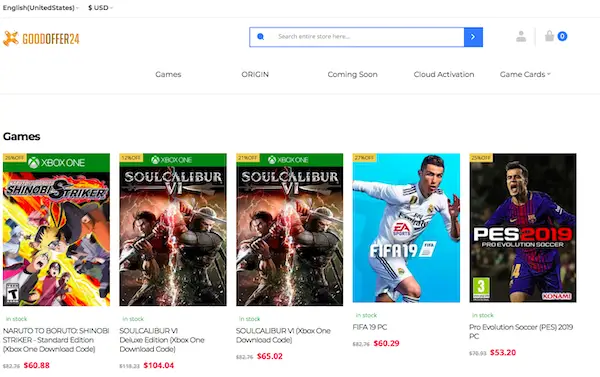
Task: Open the Cloud Activation page
Action: tap(444, 74)
